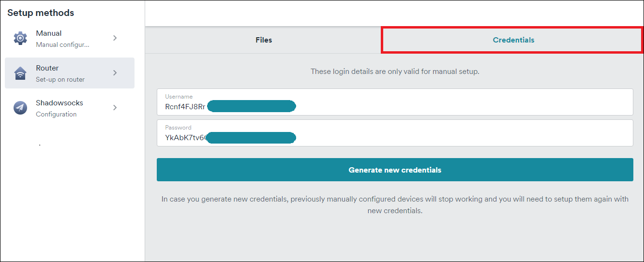The image size is (644, 262).
Task: Click the Generate new credentials button
Action: click(x=395, y=170)
